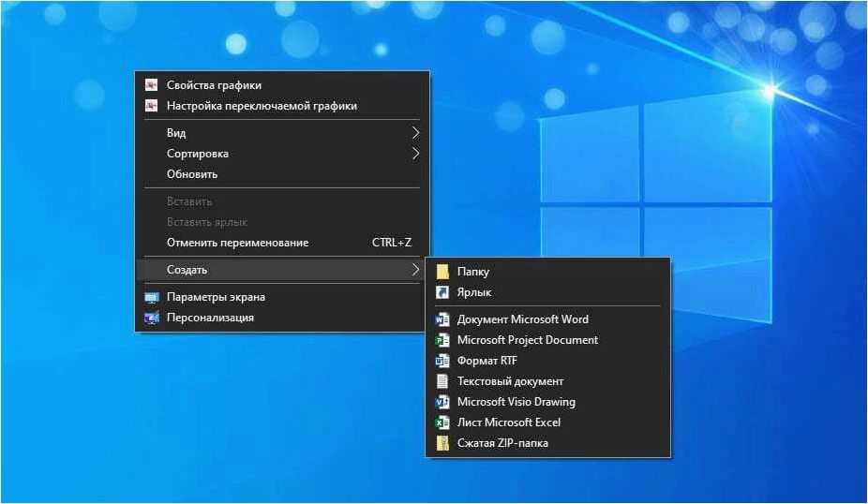
Task: Click the Word icon beside Документ Microsoft Word
Action: click(442, 319)
